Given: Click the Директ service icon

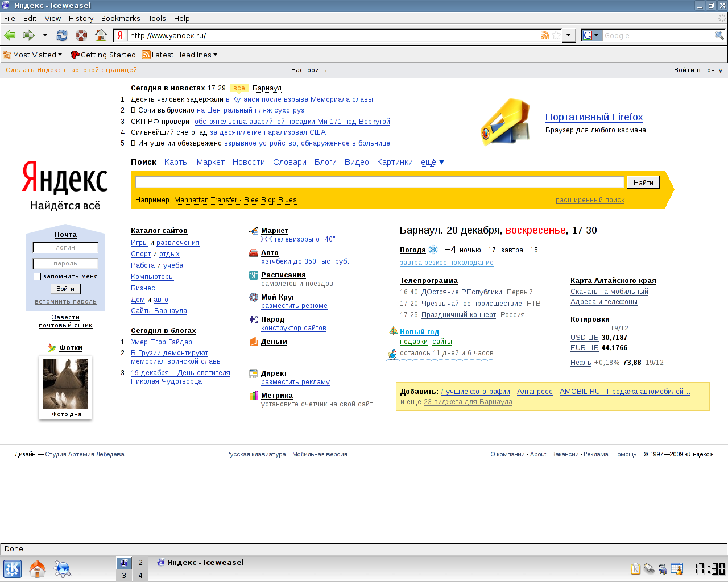Looking at the screenshot, I should (254, 373).
